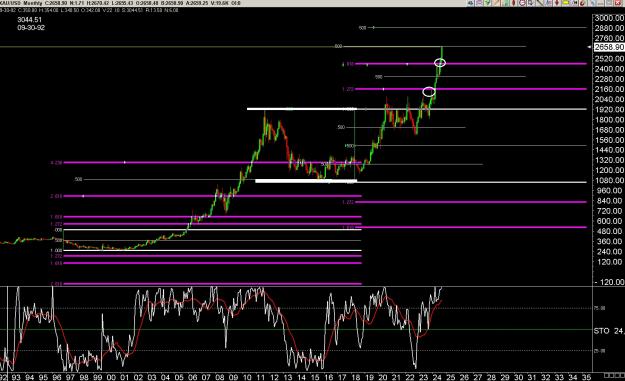Click the red curved undo arrow icon
The width and height of the screenshot is (625, 381).
pyautogui.click(x=582, y=3)
